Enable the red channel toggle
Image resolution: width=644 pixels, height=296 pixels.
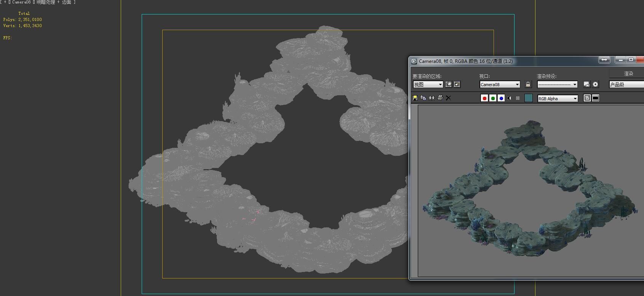[x=484, y=98]
